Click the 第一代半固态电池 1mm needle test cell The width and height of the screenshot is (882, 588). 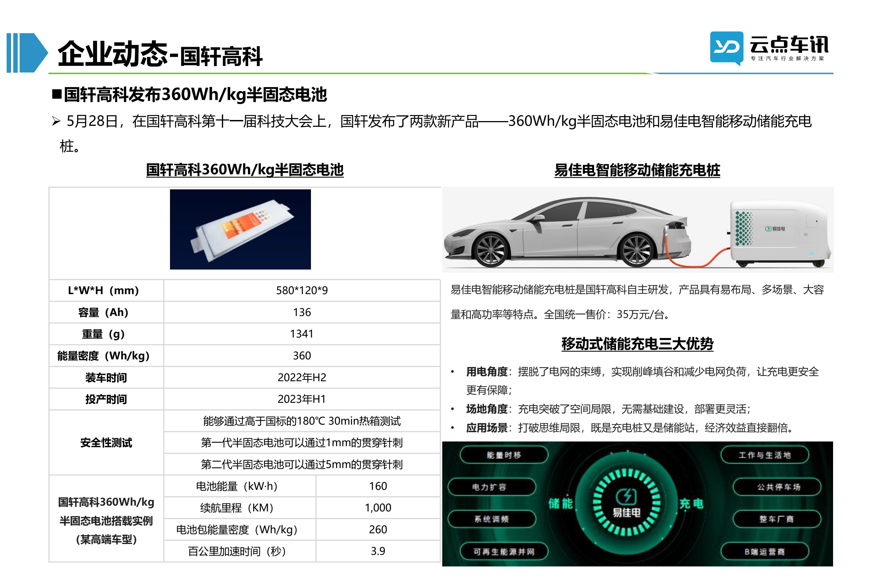coord(302,443)
